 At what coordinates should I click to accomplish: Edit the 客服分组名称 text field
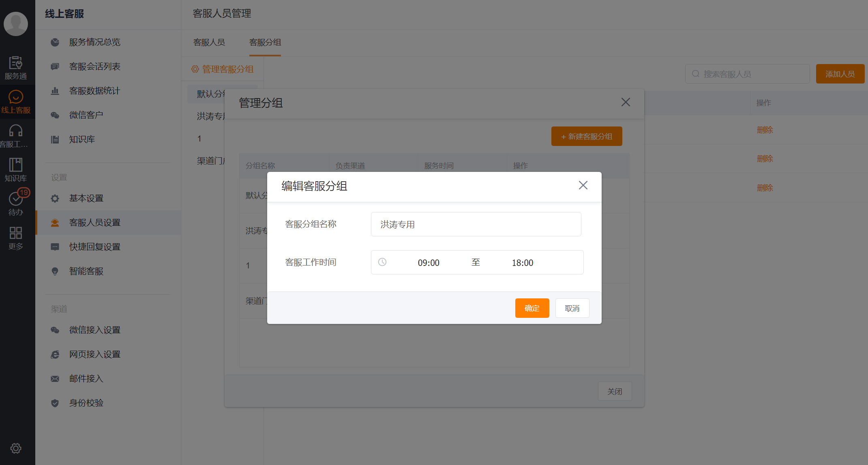click(476, 224)
